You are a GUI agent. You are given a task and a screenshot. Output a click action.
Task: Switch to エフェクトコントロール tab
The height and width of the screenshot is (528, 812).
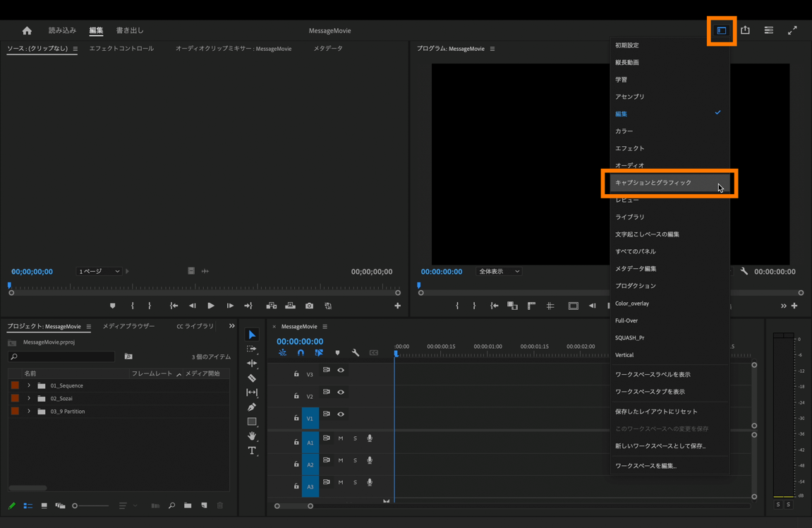tap(121, 48)
